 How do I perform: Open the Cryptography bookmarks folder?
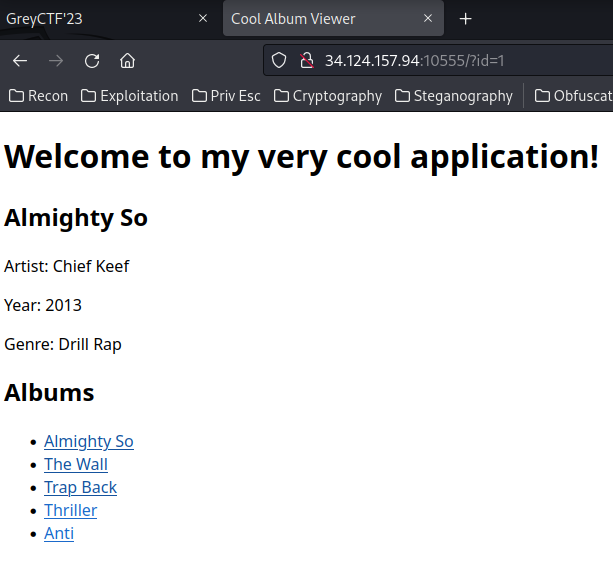(x=328, y=96)
